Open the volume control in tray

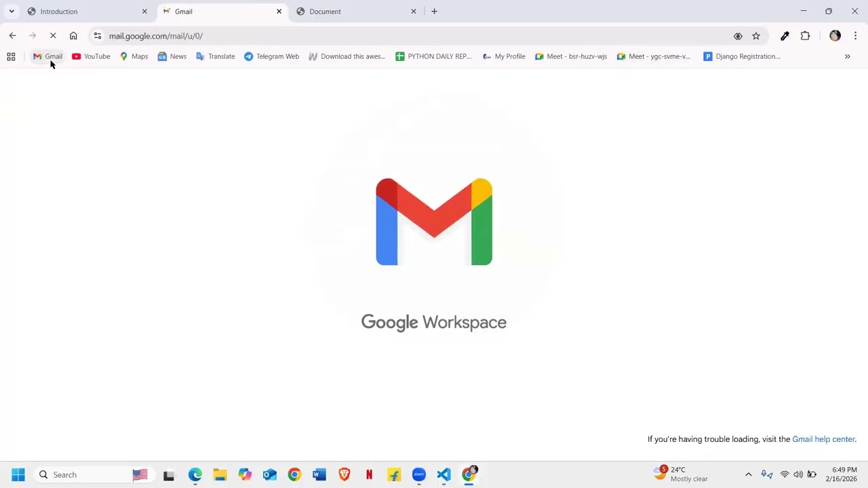[x=798, y=474]
